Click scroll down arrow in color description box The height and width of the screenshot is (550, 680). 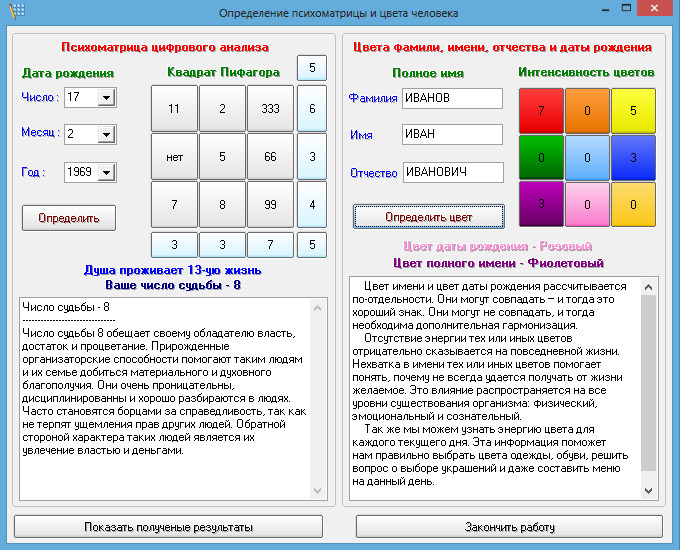click(648, 491)
